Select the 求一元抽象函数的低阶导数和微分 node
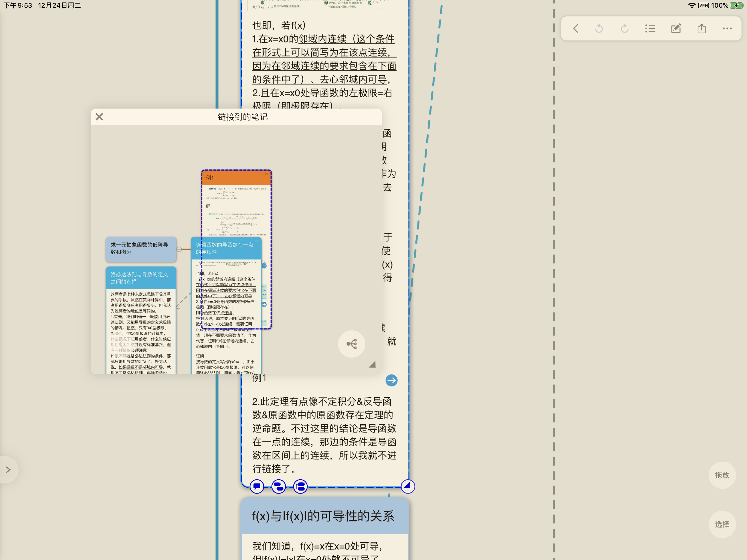Screen dimensions: 747x560 point(141,249)
